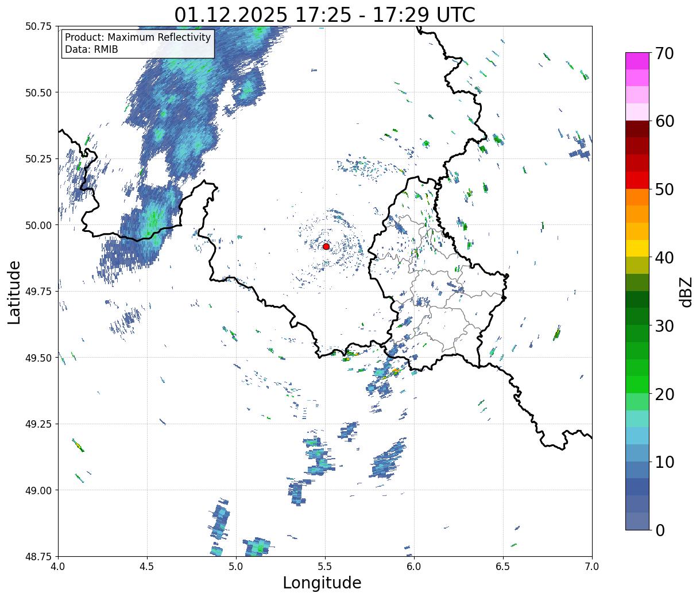Click the 5.0 longitude tick label
This screenshot has height=597, width=700.
tap(236, 567)
